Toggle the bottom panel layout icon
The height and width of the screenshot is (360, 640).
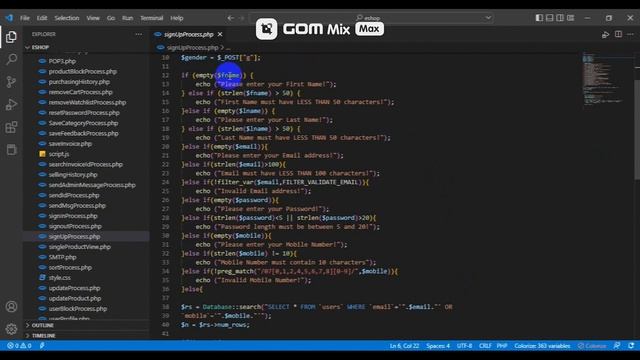[550, 18]
